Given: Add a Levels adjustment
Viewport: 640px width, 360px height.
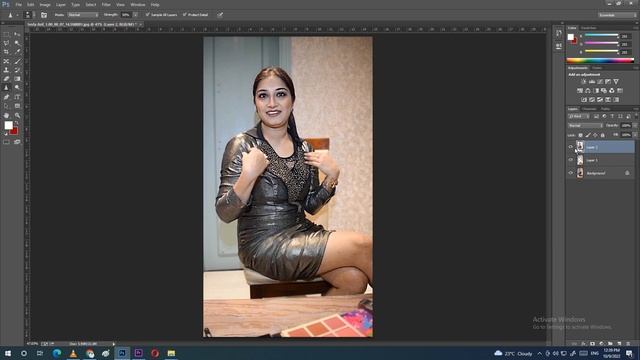Looking at the screenshot, I should (592, 82).
